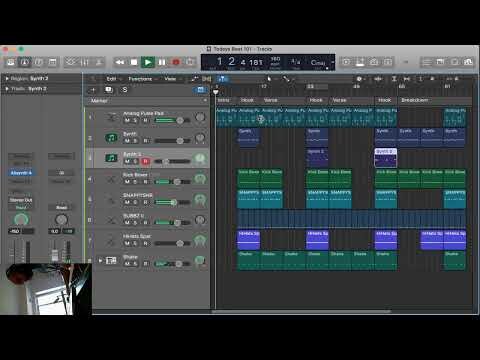Click the inspector channel strip pan knob
Screen dimensions: 480x360
(21, 220)
